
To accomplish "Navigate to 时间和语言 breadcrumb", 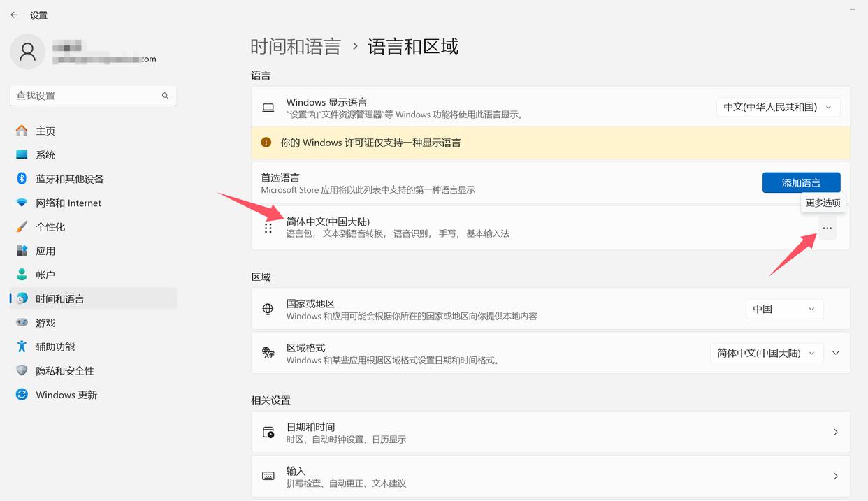I will pos(296,47).
